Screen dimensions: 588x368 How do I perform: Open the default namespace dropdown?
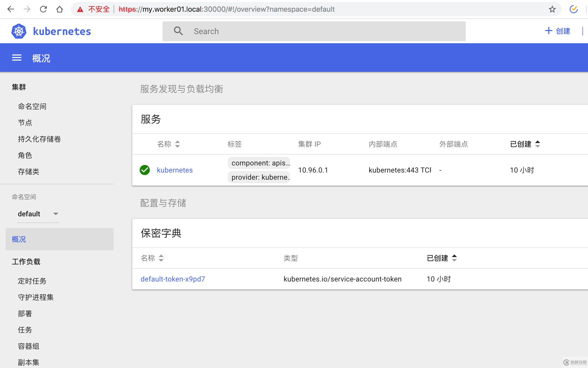38,214
